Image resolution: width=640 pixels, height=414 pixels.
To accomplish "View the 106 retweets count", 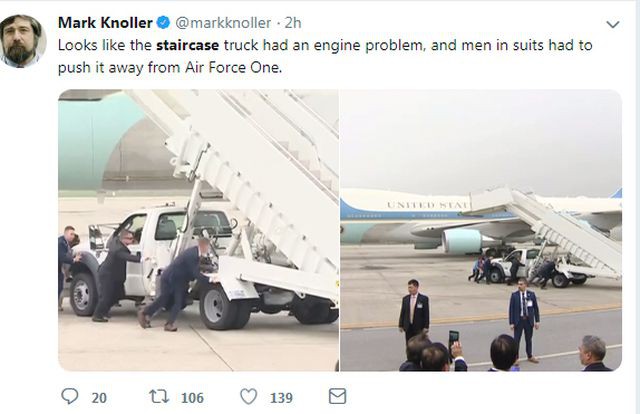I will point(192,398).
